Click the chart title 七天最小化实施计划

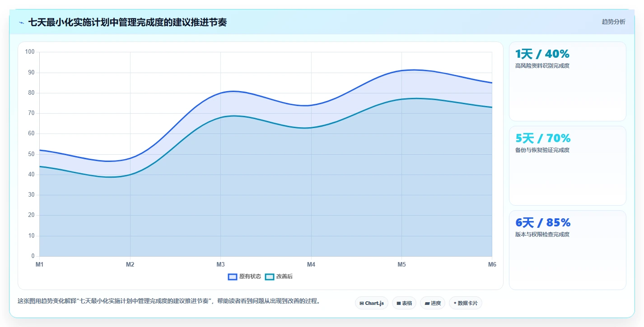pyautogui.click(x=127, y=22)
